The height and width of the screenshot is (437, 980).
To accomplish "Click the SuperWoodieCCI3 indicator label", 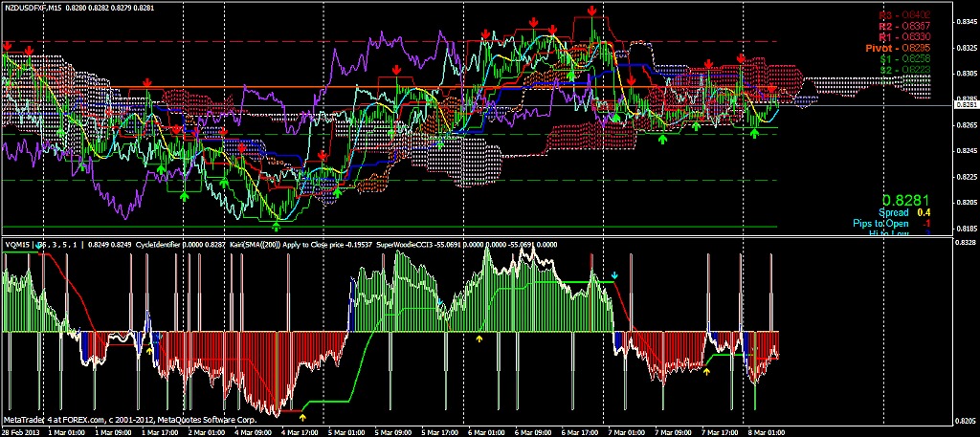I will pos(406,245).
